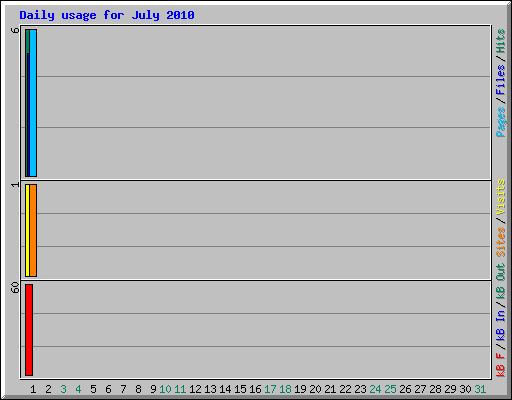
Task: Click day 28 on the x-axis
Action: click(x=435, y=389)
